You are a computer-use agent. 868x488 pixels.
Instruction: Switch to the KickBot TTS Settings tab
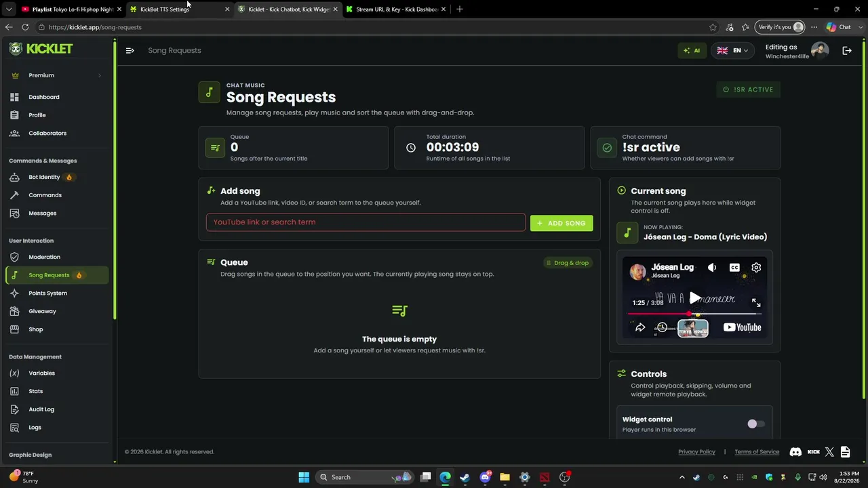pos(179,9)
